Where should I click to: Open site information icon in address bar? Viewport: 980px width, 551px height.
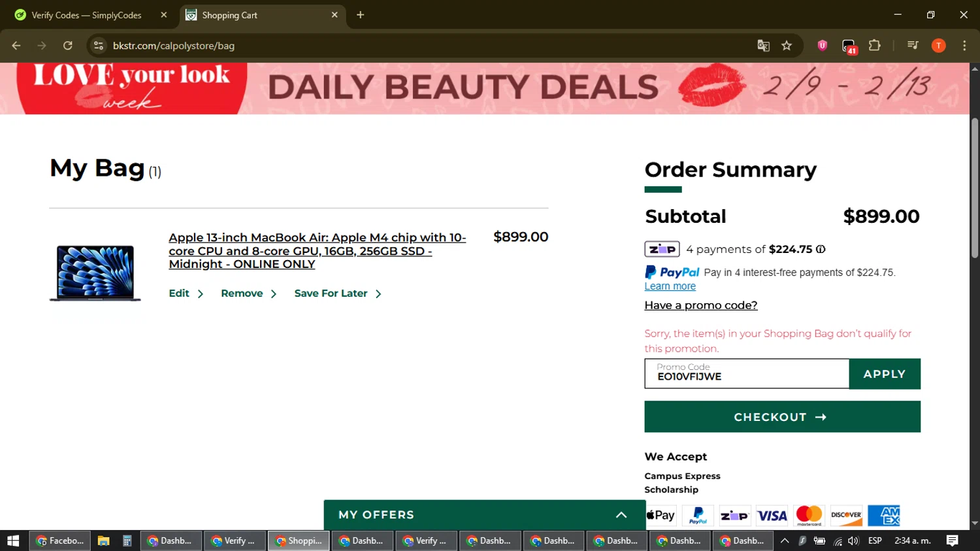click(99, 46)
